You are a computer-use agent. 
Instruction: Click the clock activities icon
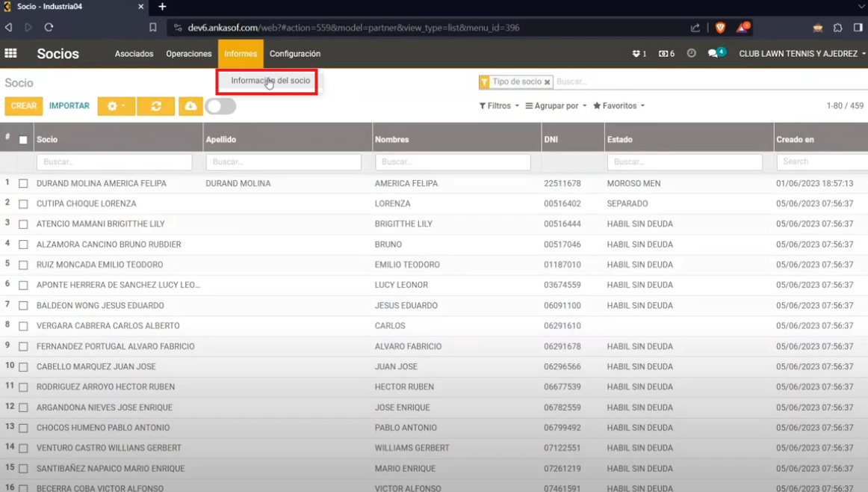691,54
